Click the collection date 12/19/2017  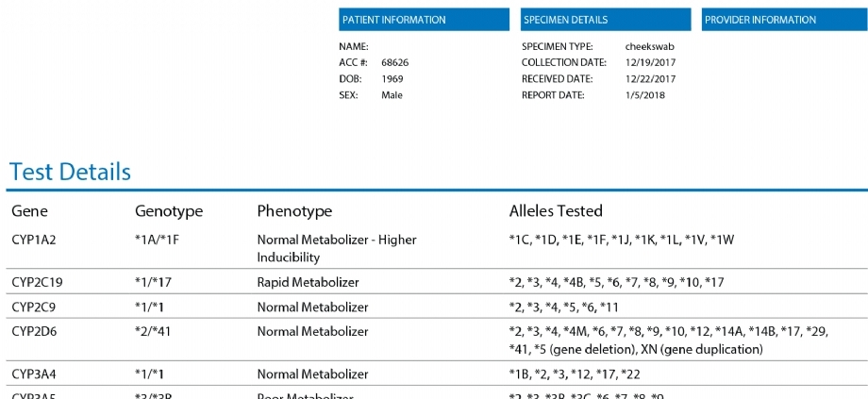click(x=650, y=62)
